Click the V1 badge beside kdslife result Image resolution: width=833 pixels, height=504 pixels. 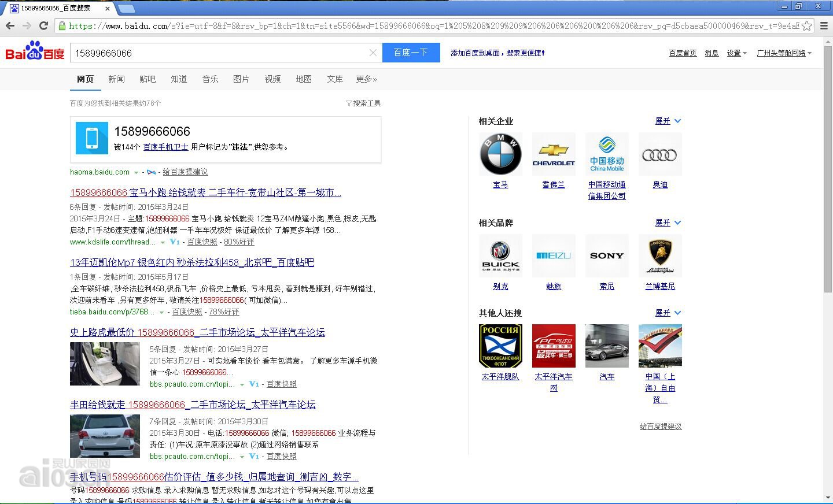coord(175,242)
